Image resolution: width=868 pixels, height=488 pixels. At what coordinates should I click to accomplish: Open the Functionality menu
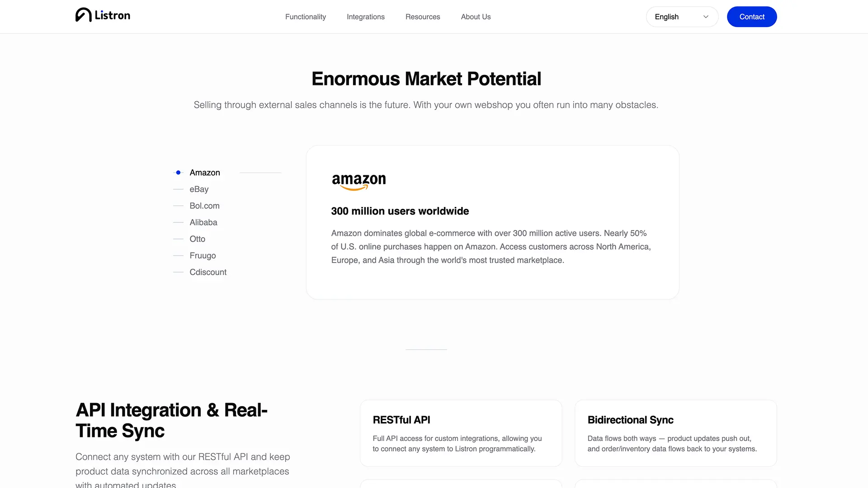(305, 17)
